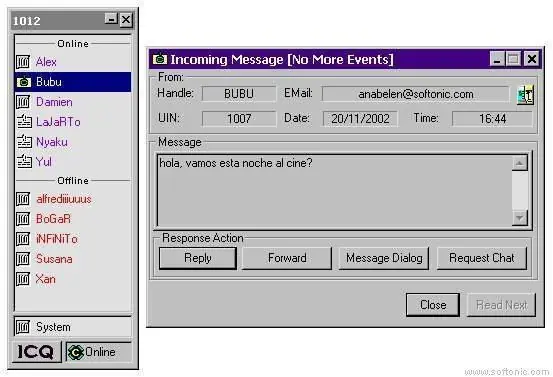Screen dimensions: 553x377
Task: Close the incoming message via Close button
Action: click(x=433, y=305)
